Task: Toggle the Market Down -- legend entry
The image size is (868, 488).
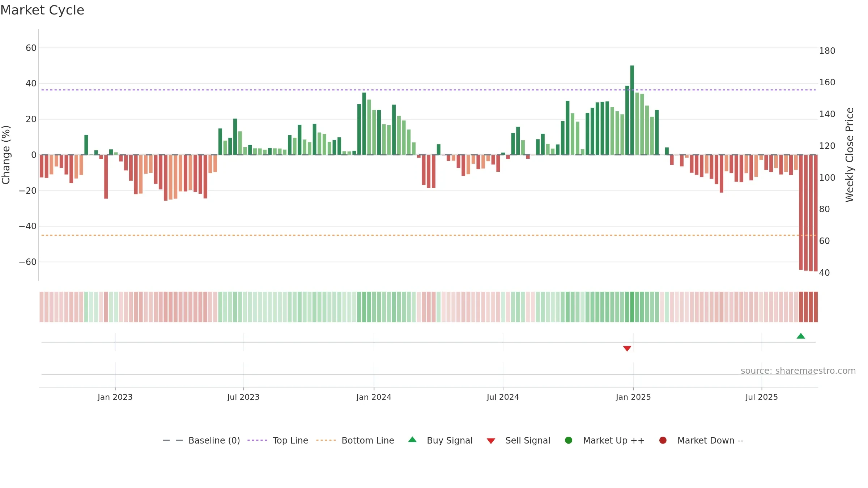Action: [x=701, y=440]
